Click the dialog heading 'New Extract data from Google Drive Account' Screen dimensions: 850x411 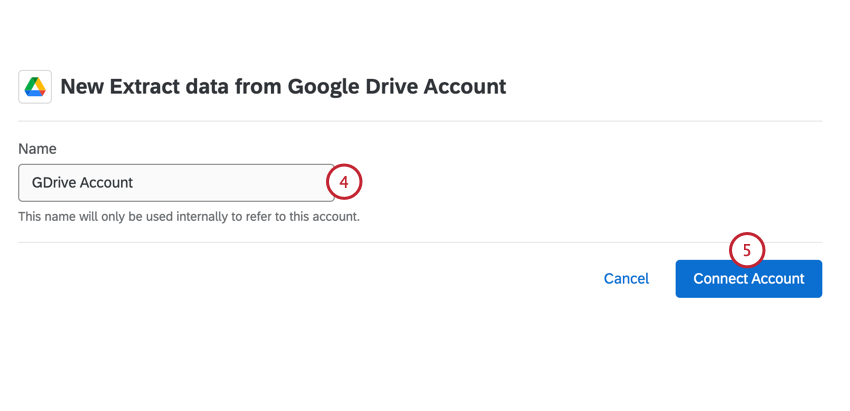(x=283, y=87)
